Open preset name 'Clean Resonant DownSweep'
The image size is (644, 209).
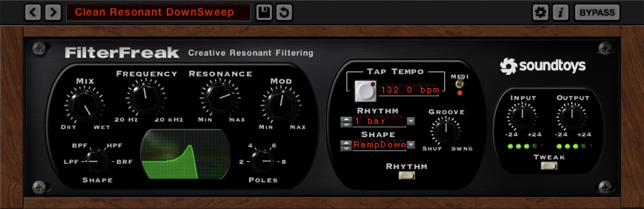158,12
